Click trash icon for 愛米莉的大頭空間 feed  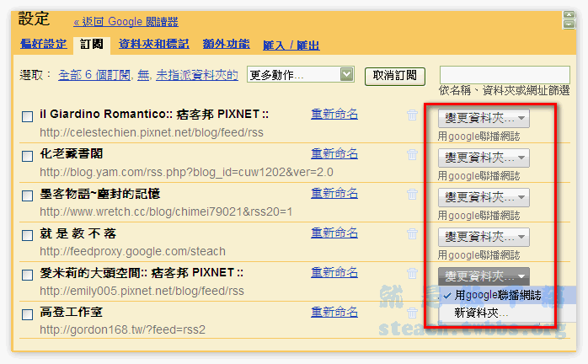pos(412,273)
